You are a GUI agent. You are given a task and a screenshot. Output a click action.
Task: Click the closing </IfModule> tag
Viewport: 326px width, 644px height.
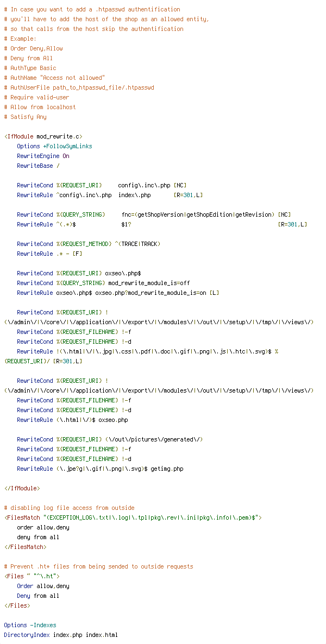[x=22, y=488]
